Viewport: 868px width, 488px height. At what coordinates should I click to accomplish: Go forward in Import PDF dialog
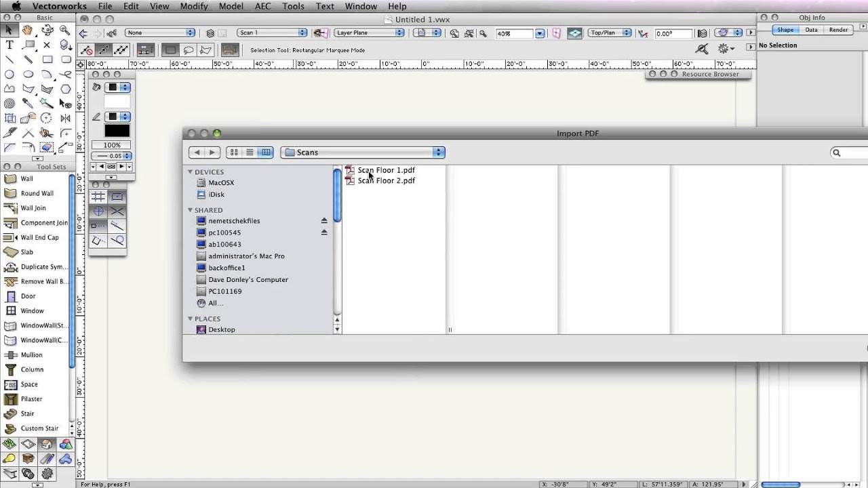(212, 152)
